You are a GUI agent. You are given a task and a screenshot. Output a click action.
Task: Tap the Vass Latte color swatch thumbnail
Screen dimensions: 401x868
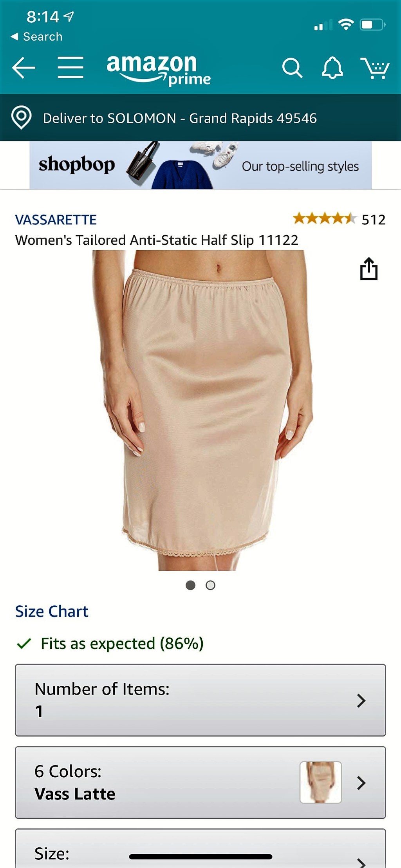[x=321, y=782]
